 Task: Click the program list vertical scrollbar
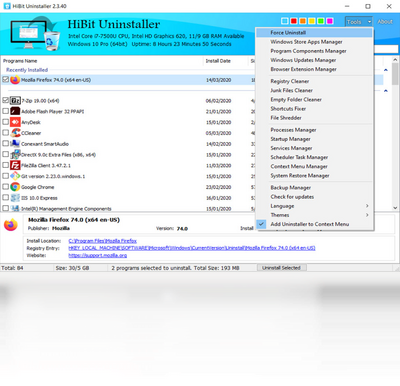point(395,133)
